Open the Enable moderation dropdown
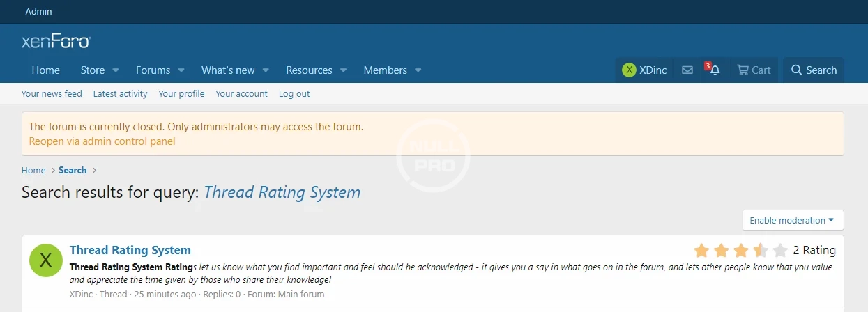This screenshot has width=868, height=312. pyautogui.click(x=792, y=221)
